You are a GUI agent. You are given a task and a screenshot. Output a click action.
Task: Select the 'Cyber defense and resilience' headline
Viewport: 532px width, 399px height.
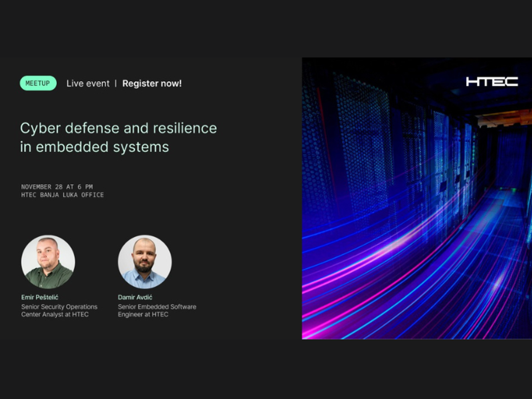tap(118, 137)
